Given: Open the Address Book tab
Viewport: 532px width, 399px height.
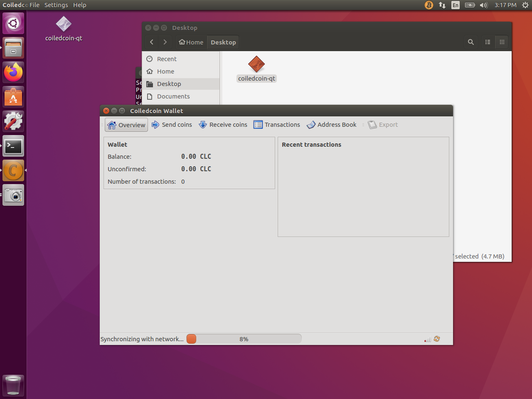Looking at the screenshot, I should [x=332, y=125].
